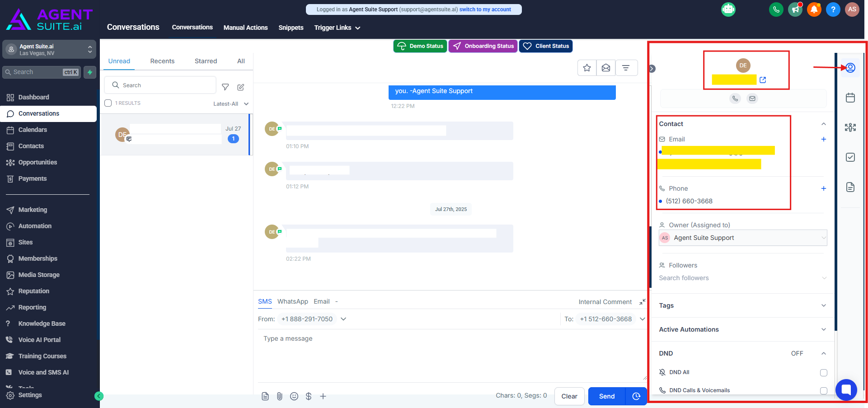Insert a template with the document icon

(265, 396)
